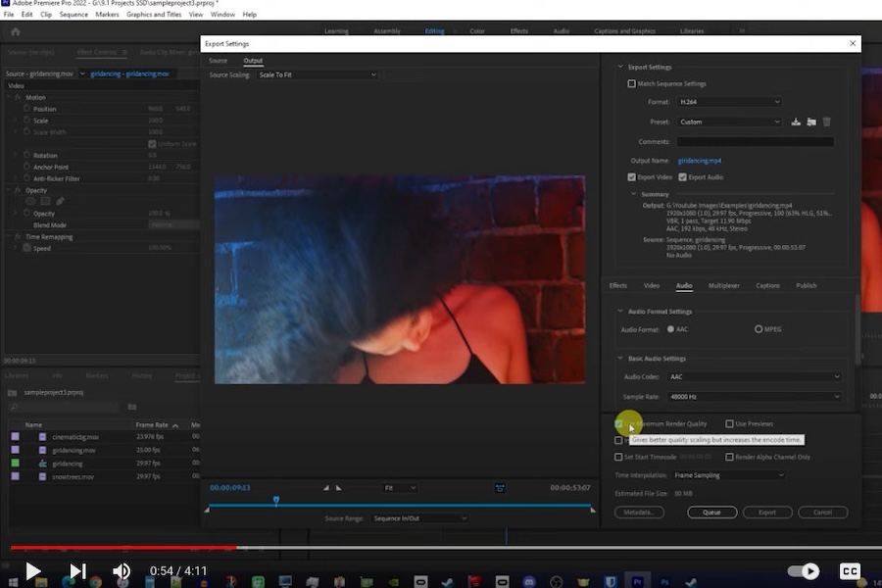
Task: Toggle the video autoplay switch
Action: tap(804, 571)
